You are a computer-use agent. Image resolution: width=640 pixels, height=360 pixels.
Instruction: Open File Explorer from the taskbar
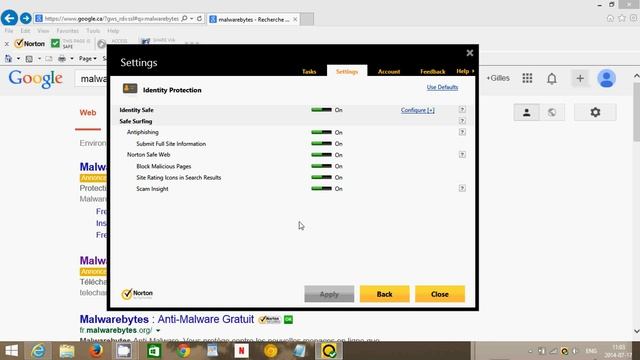coord(67,351)
